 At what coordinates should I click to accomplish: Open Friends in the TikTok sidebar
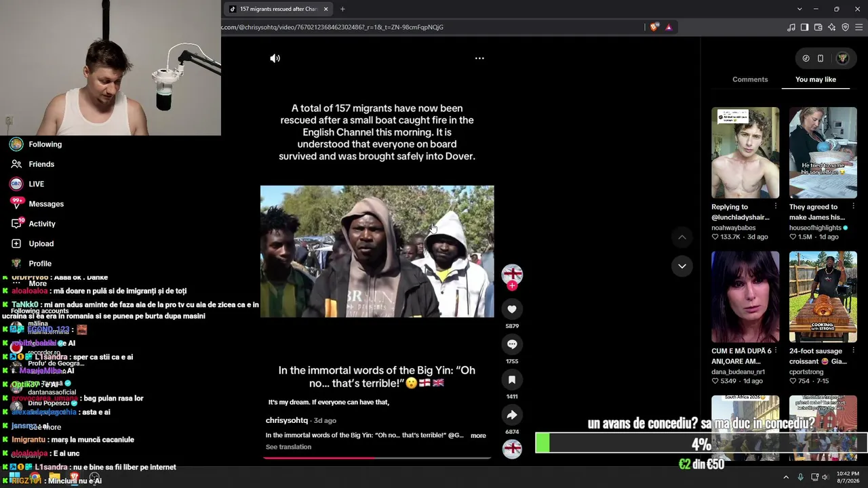pos(32,164)
